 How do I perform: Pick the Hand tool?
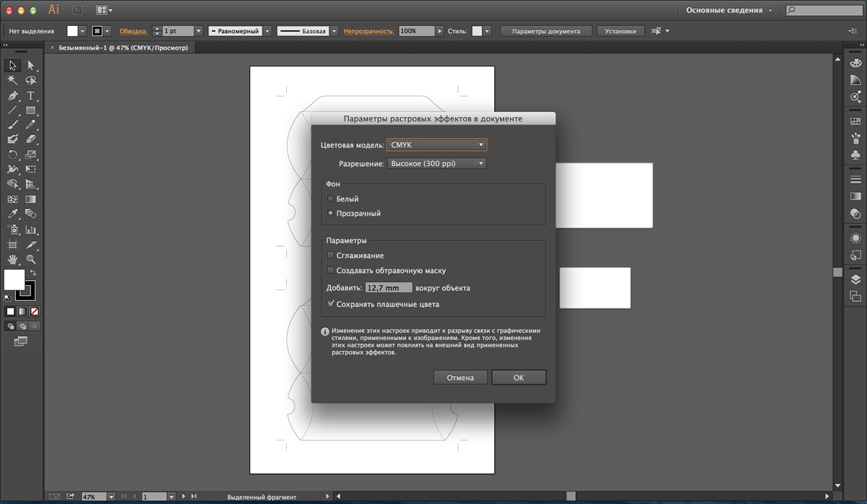tap(12, 258)
